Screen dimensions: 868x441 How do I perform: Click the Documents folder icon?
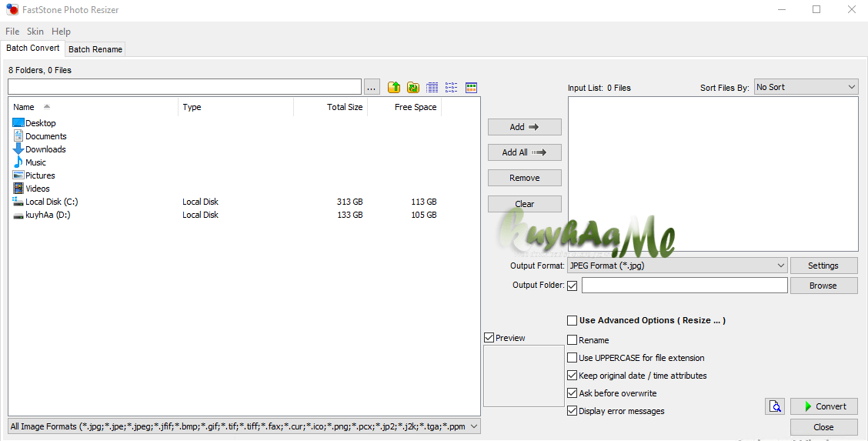[x=18, y=136]
